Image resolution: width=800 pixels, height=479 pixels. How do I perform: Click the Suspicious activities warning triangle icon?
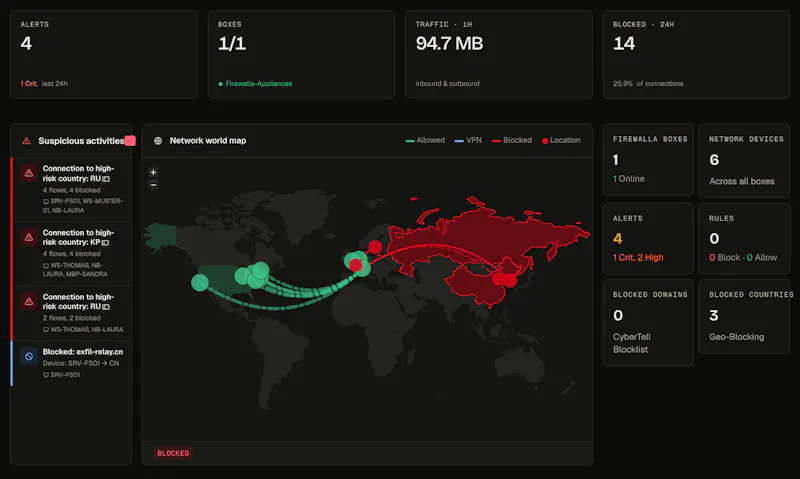27,141
